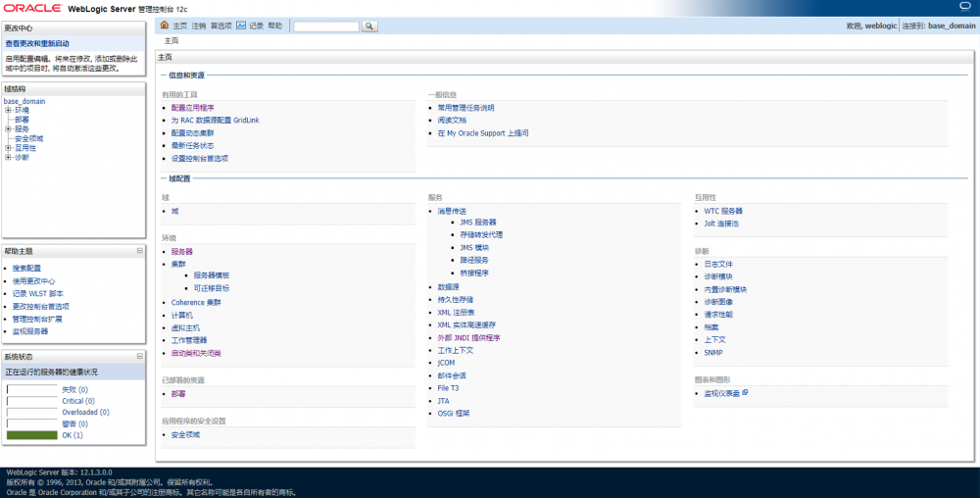Open the WTC 服务器 link
The width and height of the screenshot is (980, 498).
(723, 211)
